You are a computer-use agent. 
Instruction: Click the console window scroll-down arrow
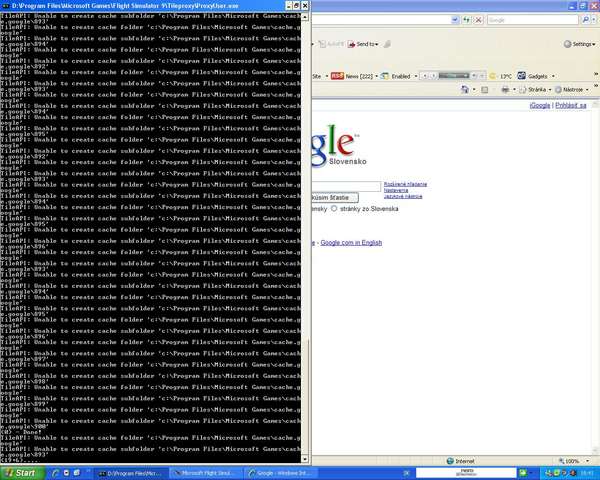[x=305, y=459]
